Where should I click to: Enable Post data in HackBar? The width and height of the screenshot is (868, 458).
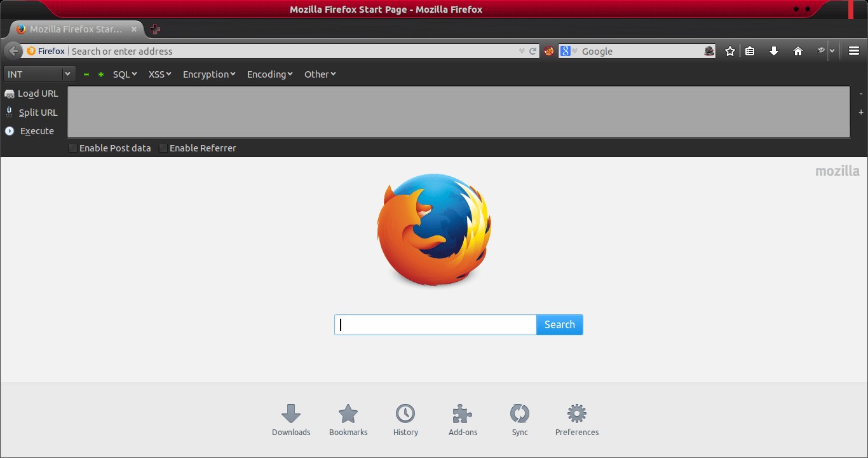(x=73, y=148)
